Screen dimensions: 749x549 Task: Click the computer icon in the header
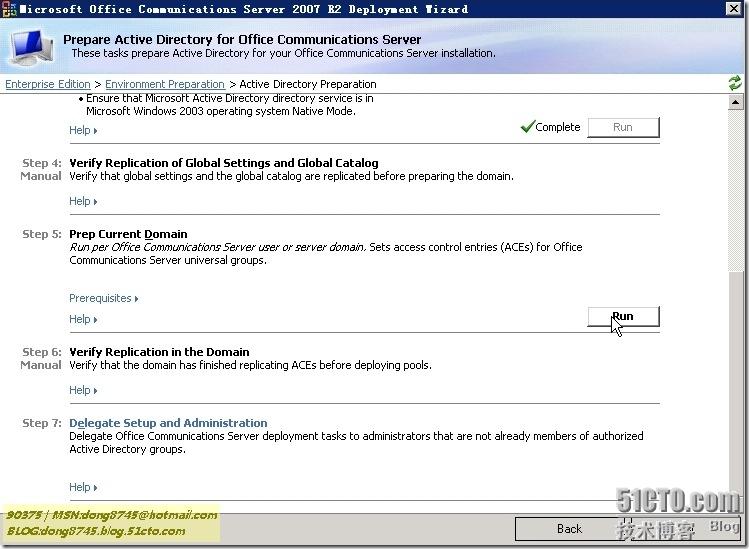pos(32,47)
